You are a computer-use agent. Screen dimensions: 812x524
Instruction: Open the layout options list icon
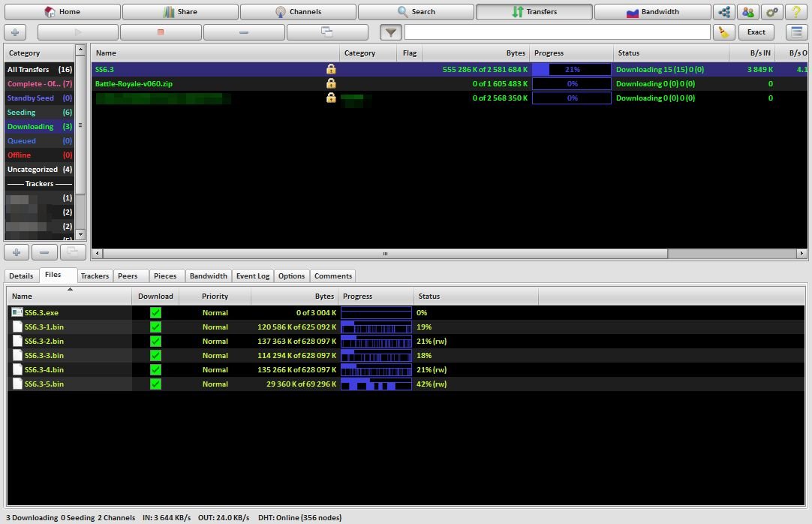click(x=796, y=32)
